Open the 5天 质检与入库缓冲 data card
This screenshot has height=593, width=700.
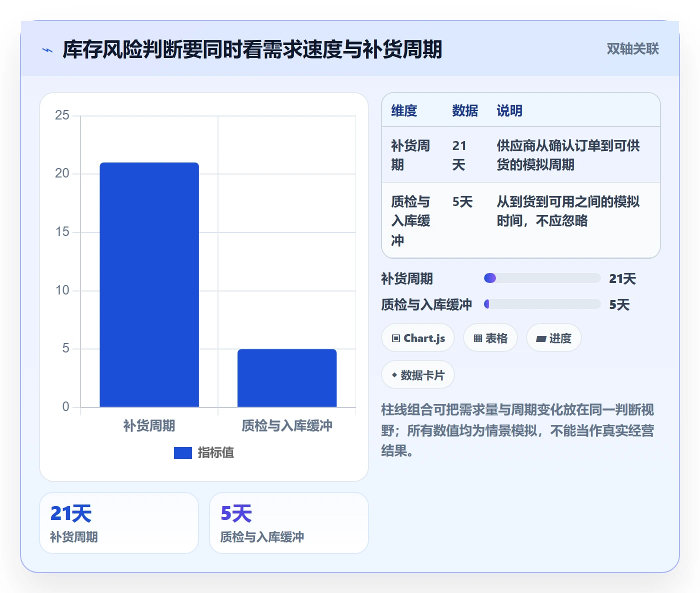(289, 523)
